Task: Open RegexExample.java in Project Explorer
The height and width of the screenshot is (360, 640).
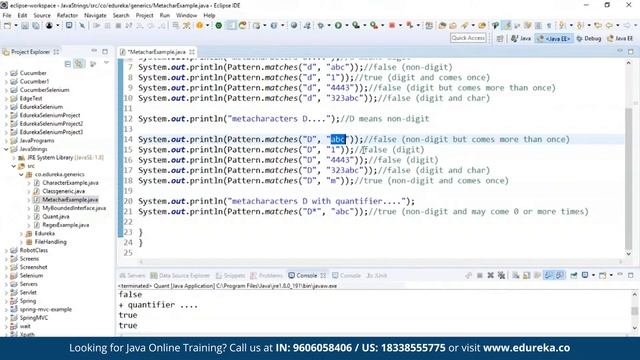Action: coord(66,225)
